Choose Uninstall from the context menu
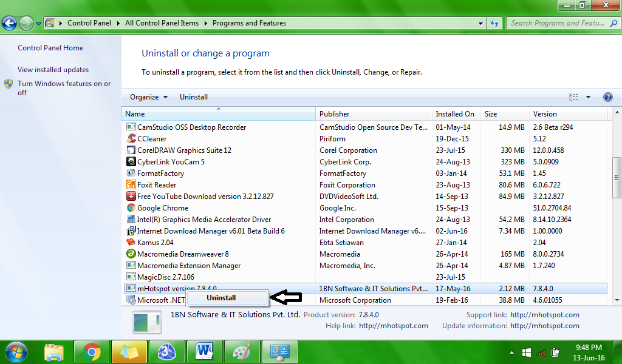 (227, 298)
